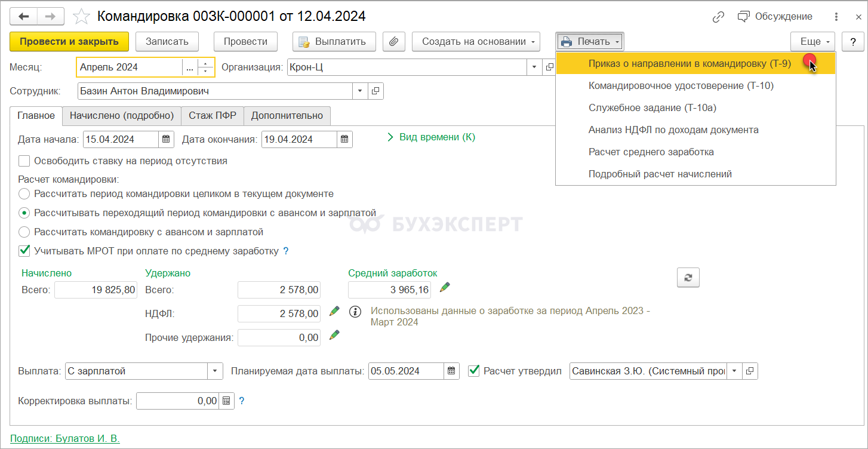
Task: Click Провести и закрыть button
Action: (x=69, y=42)
